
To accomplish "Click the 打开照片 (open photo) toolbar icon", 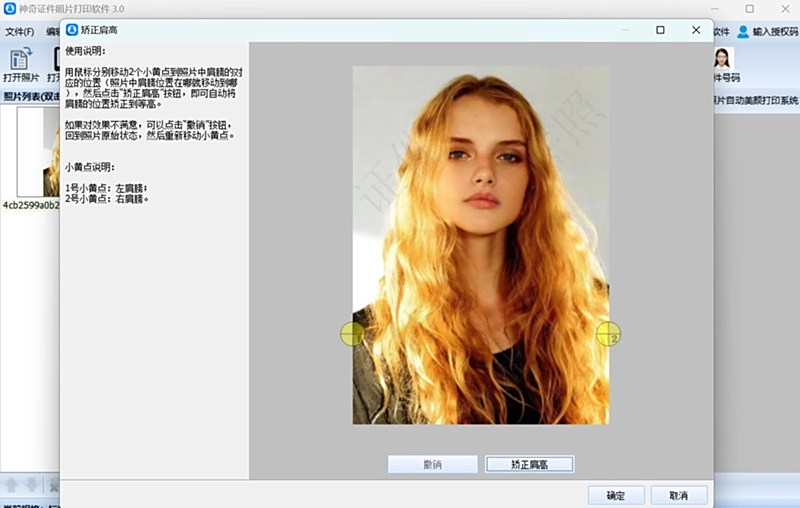I will pyautogui.click(x=20, y=59).
